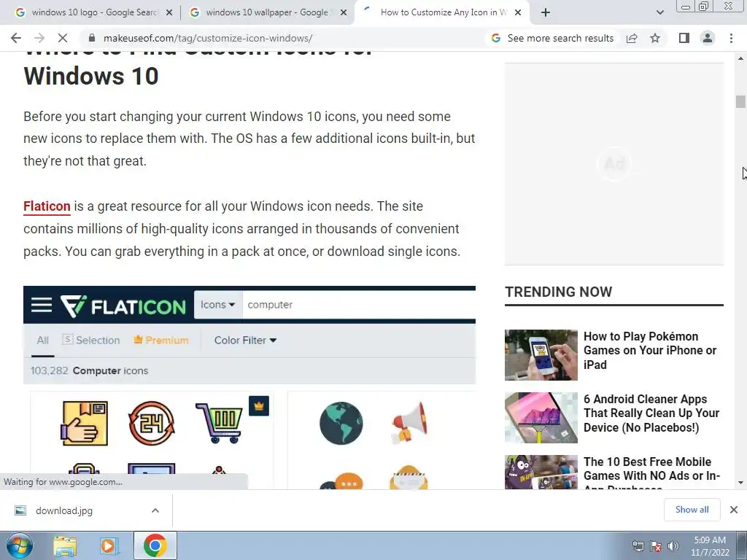Click the envelope mail icon

click(x=409, y=478)
